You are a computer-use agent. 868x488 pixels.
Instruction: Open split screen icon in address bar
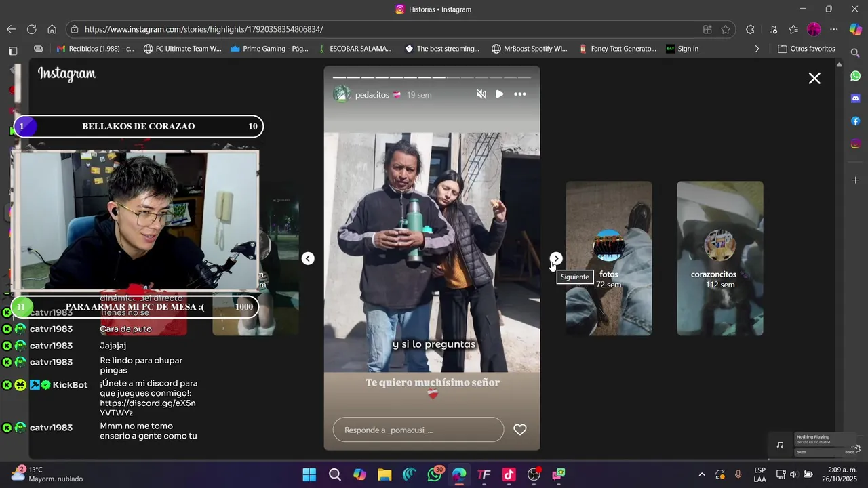(707, 29)
